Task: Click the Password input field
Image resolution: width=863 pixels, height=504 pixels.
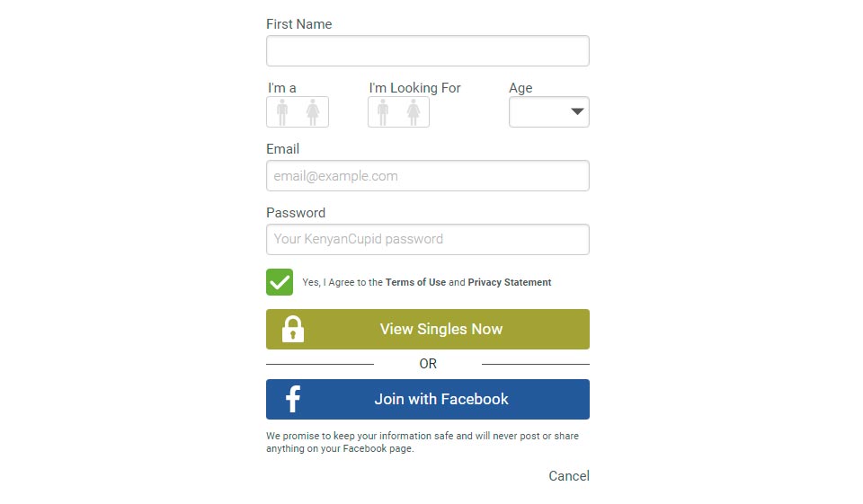Action: click(428, 240)
